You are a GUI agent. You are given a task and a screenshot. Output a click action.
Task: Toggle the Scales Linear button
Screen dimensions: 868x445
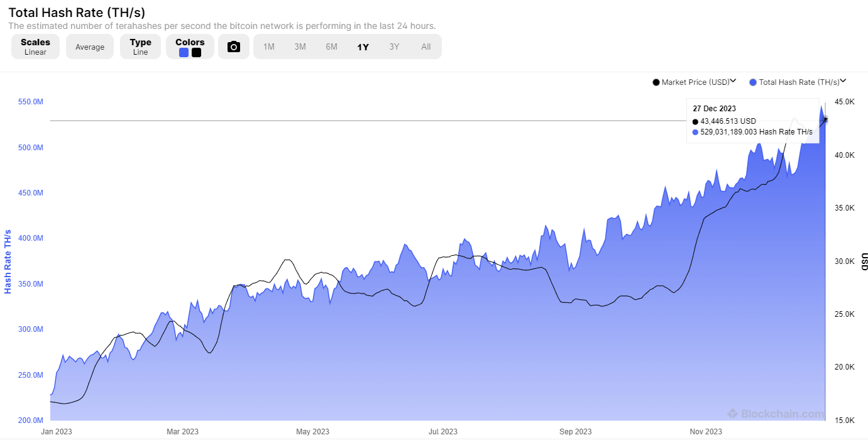tap(35, 47)
